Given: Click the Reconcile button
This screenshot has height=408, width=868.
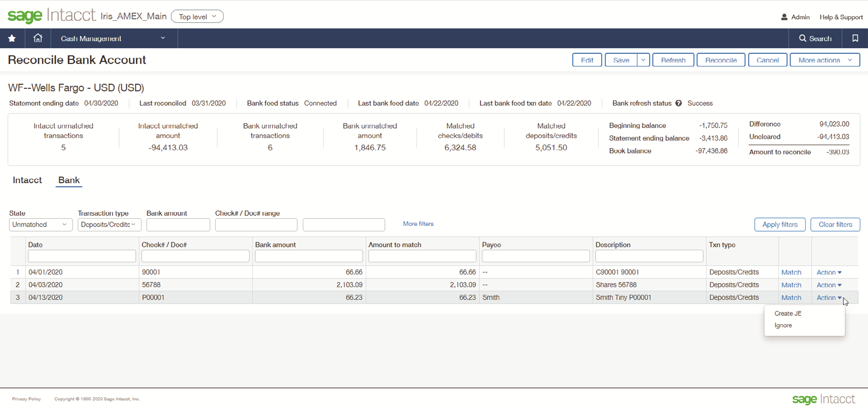Looking at the screenshot, I should point(721,60).
